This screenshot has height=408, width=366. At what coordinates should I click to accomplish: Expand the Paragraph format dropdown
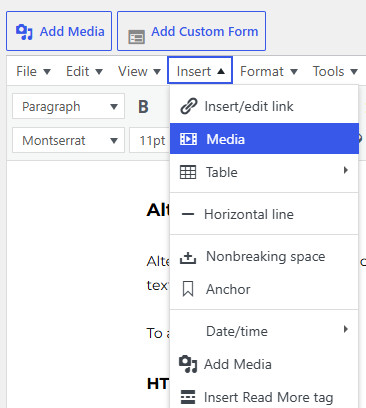point(68,106)
